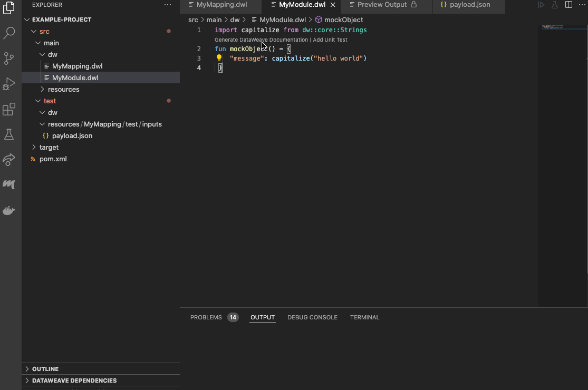
Task: Open the Extensions view
Action: coord(8,109)
